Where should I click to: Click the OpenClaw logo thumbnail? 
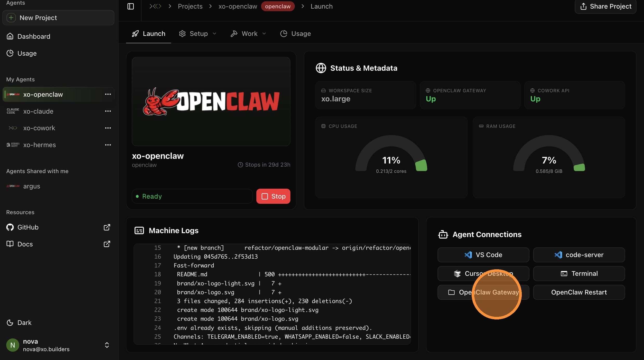pos(211,101)
